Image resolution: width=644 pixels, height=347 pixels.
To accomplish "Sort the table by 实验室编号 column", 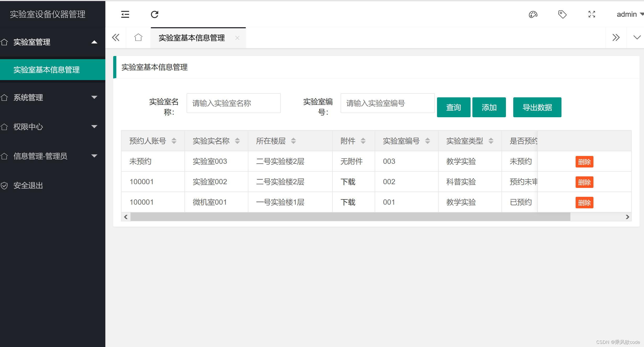I will coord(428,141).
